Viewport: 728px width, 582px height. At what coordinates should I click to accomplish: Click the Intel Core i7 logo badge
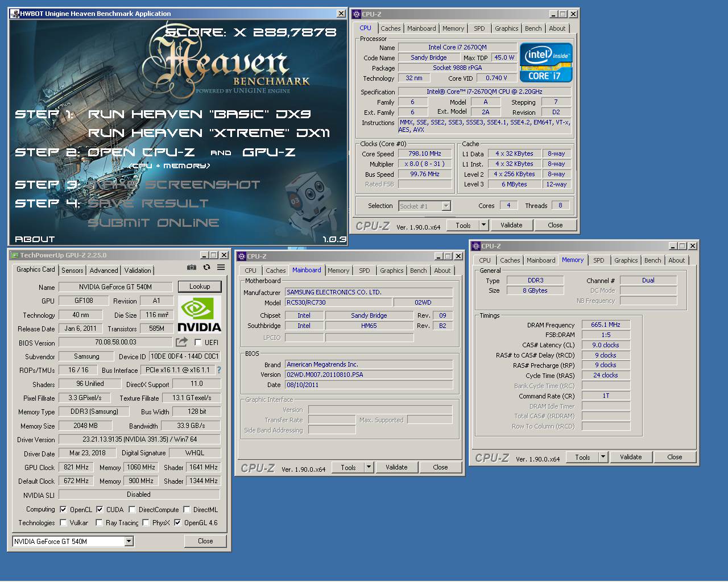tap(546, 63)
